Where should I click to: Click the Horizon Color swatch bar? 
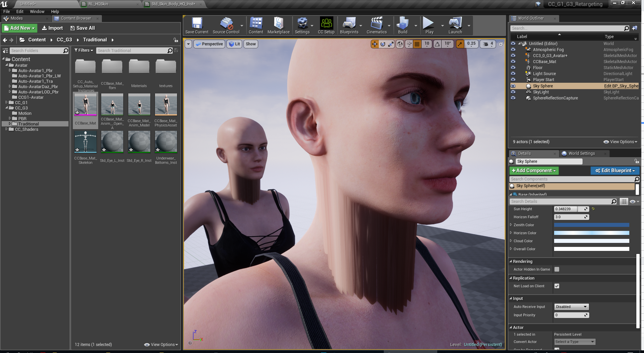(x=592, y=233)
